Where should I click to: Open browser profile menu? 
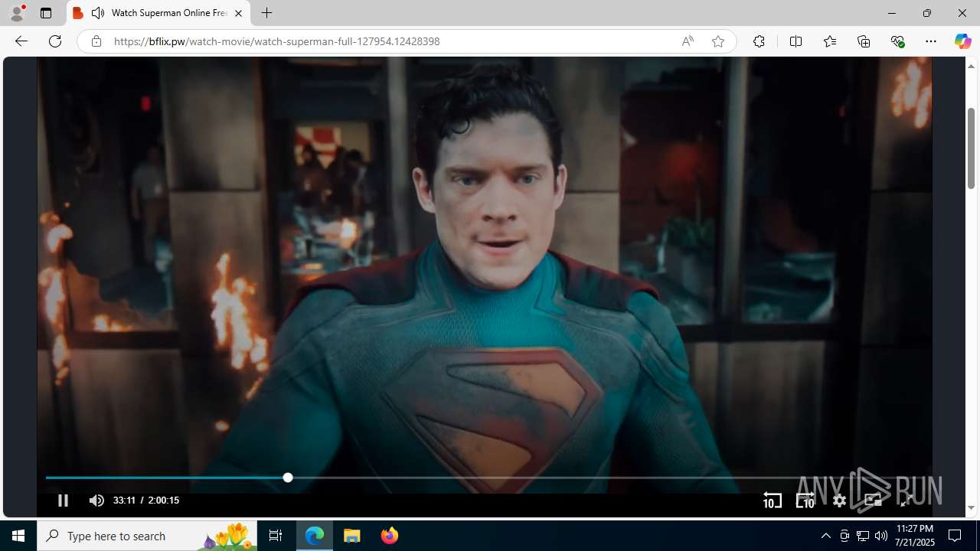tap(17, 13)
